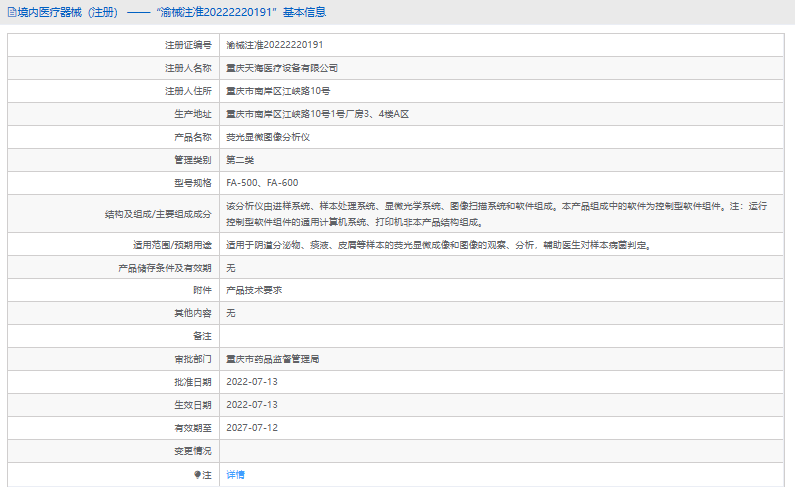The width and height of the screenshot is (795, 487).
Task: Select registration number 渝械注准20222220191 value
Action: (x=274, y=45)
